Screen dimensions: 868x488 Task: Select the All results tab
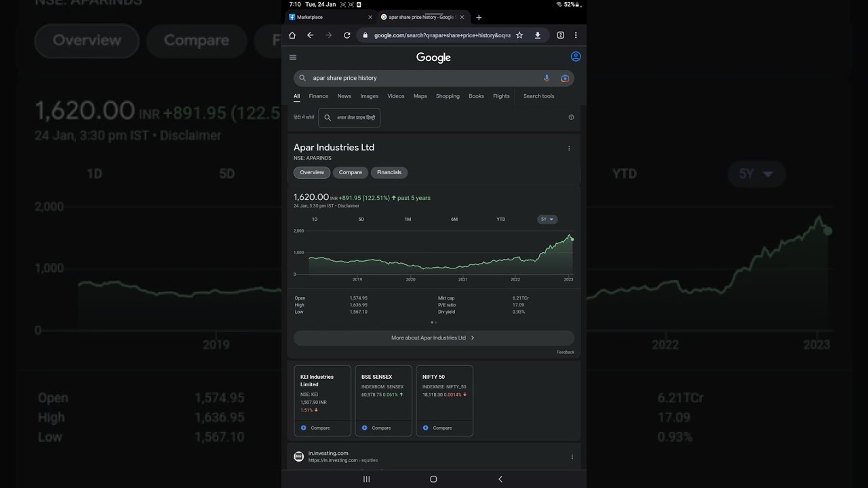296,96
